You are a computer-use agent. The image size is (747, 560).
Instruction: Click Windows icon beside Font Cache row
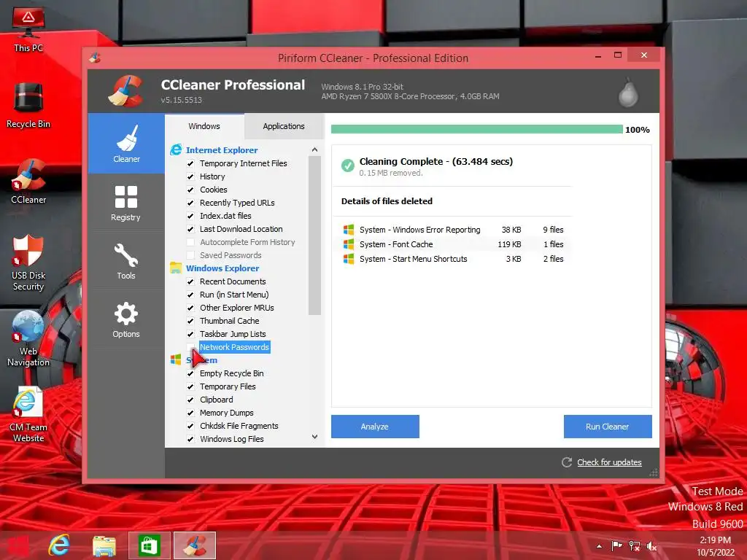(349, 244)
